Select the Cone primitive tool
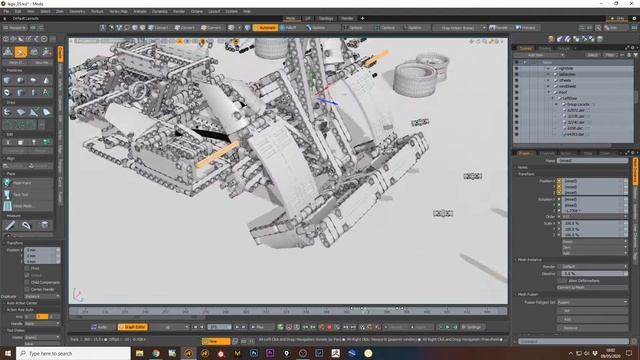The image size is (640, 360). click(x=46, y=80)
